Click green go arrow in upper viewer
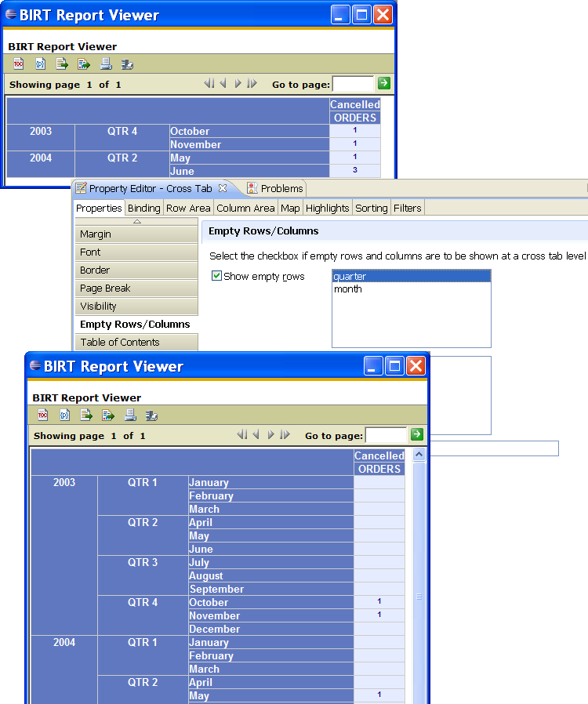Image resolution: width=588 pixels, height=704 pixels. click(384, 83)
